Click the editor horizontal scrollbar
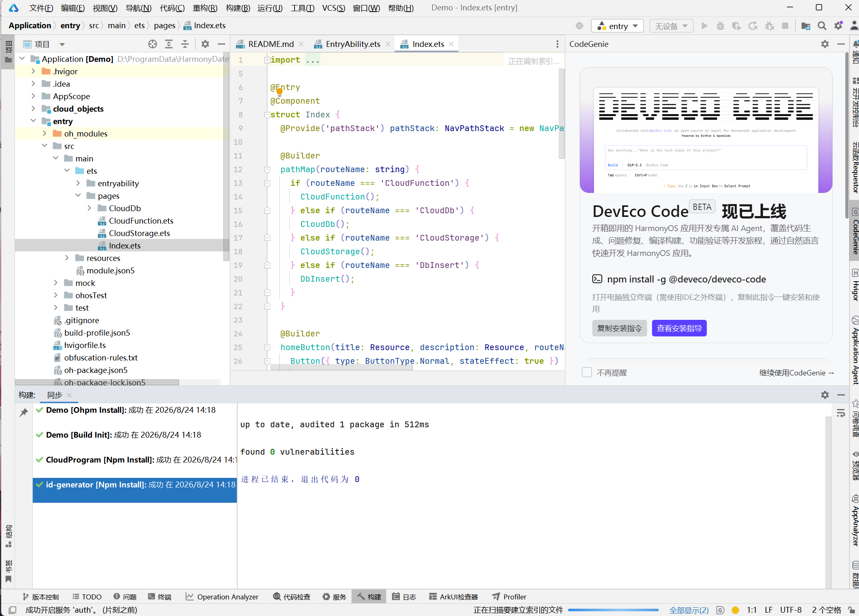Image resolution: width=859 pixels, height=616 pixels. pos(341,368)
